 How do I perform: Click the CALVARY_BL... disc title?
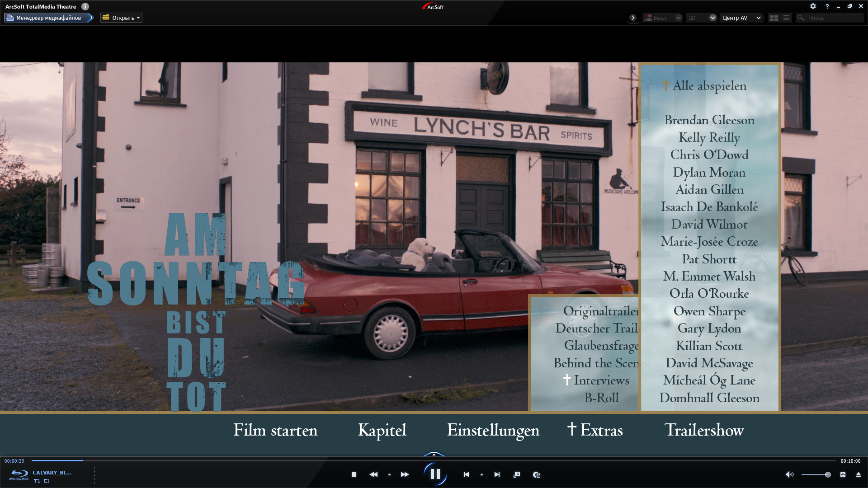tap(52, 473)
